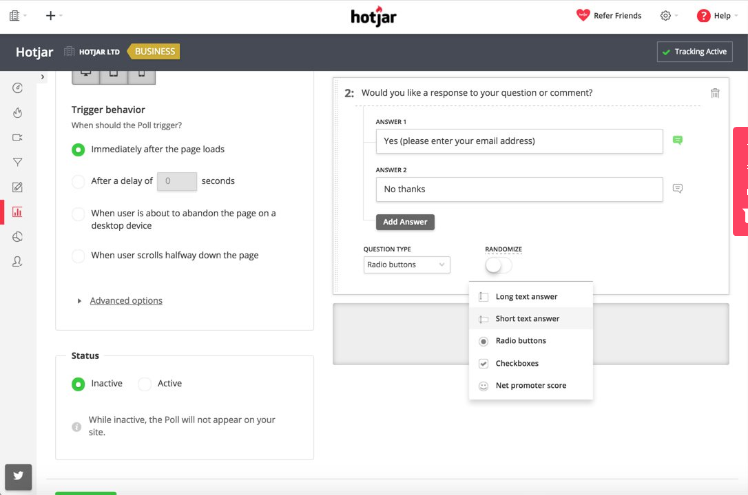Open the Surveys pie-chart sidebar icon

coord(17,237)
